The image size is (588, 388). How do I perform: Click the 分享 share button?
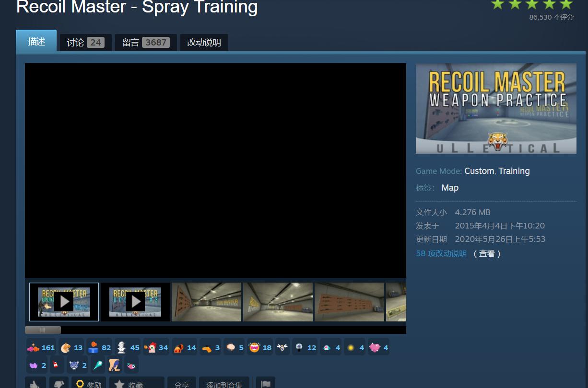(x=182, y=383)
